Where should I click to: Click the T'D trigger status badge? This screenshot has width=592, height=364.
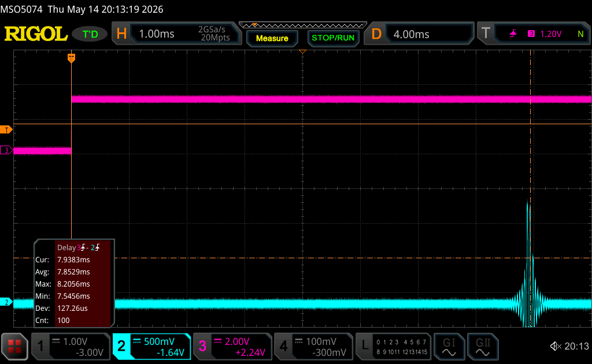pos(90,34)
